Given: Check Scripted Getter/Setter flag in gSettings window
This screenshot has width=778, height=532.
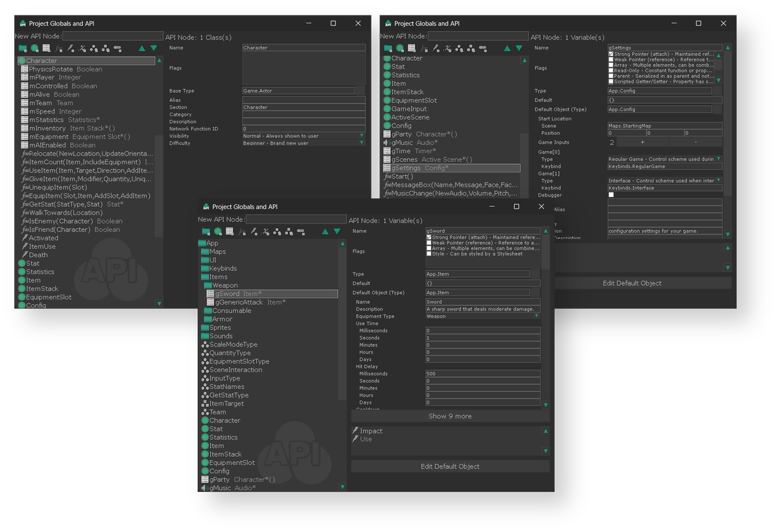Looking at the screenshot, I should tap(611, 82).
